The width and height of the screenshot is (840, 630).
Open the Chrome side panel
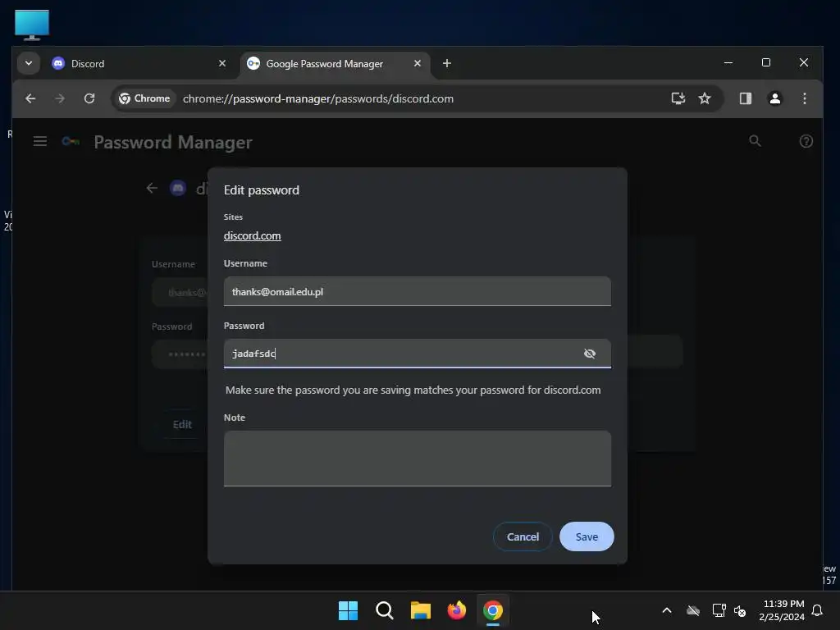[x=745, y=98]
